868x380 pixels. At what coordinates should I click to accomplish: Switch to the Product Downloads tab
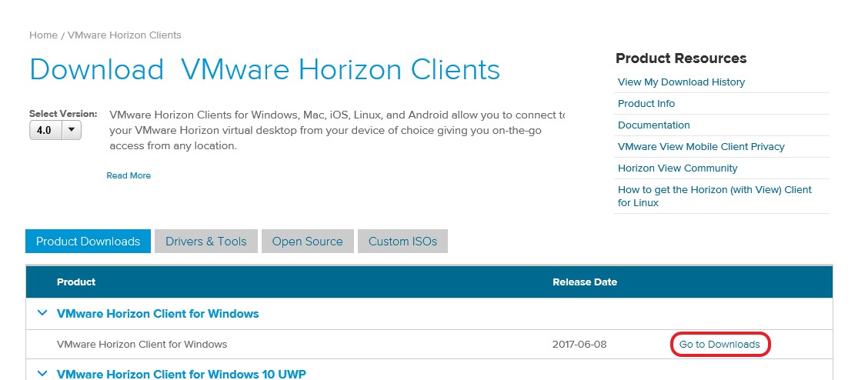pyautogui.click(x=88, y=242)
